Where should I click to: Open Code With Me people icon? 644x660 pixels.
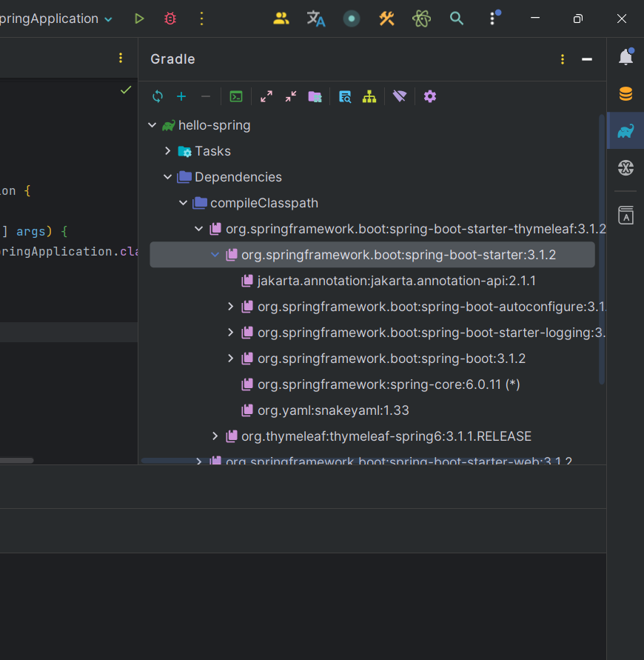[281, 19]
